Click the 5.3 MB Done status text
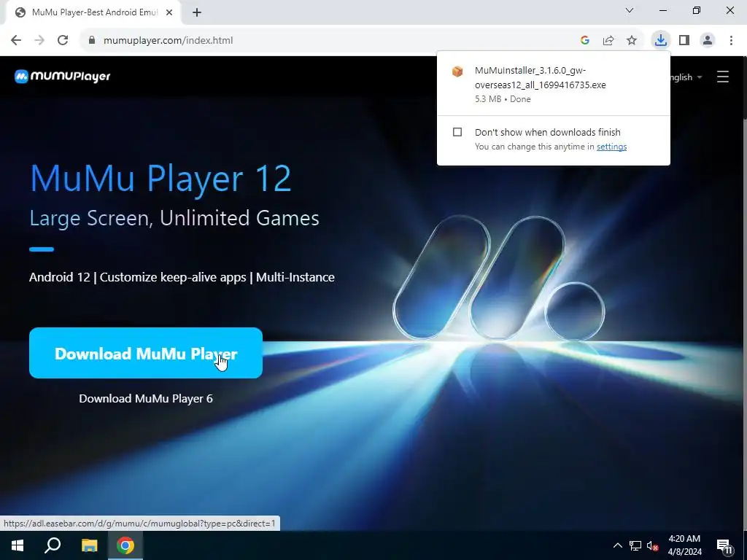This screenshot has height=560, width=747. click(x=503, y=99)
